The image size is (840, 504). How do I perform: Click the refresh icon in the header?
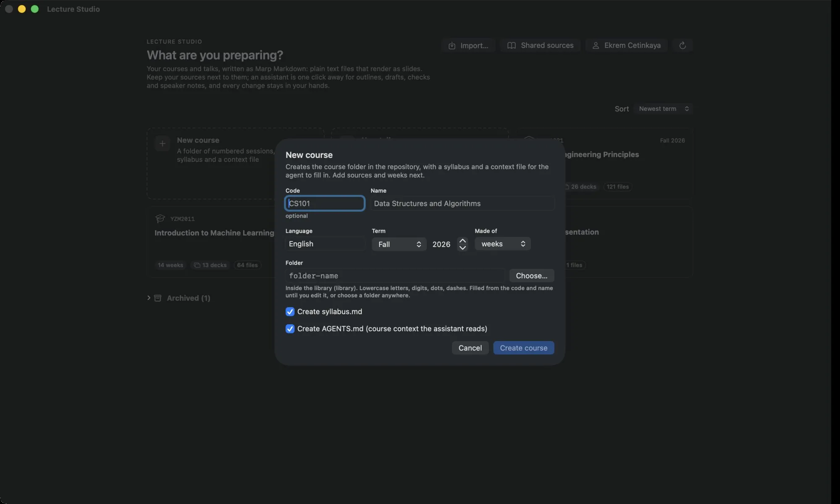tap(682, 45)
